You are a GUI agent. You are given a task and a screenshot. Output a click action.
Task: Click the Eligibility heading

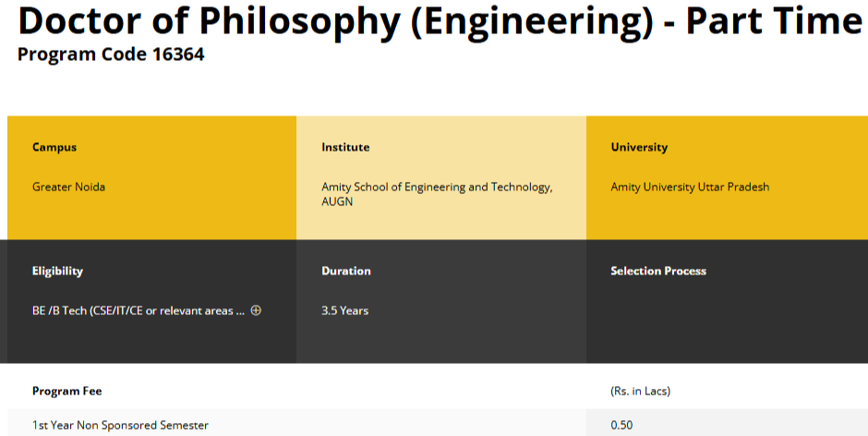(x=57, y=271)
